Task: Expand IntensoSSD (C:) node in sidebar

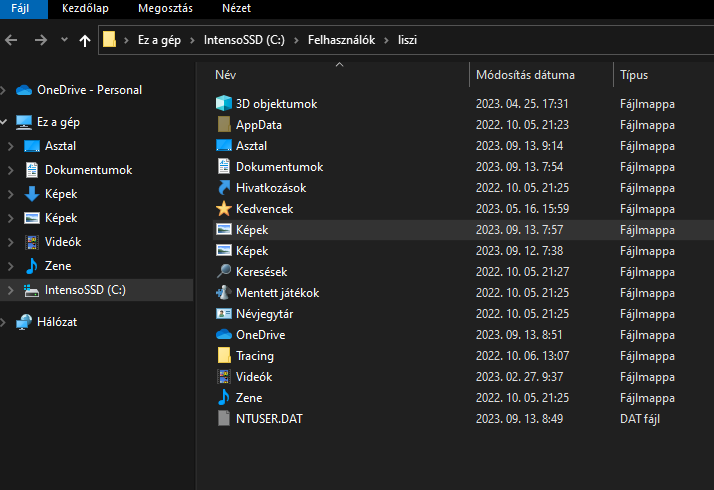Action: [x=10, y=291]
